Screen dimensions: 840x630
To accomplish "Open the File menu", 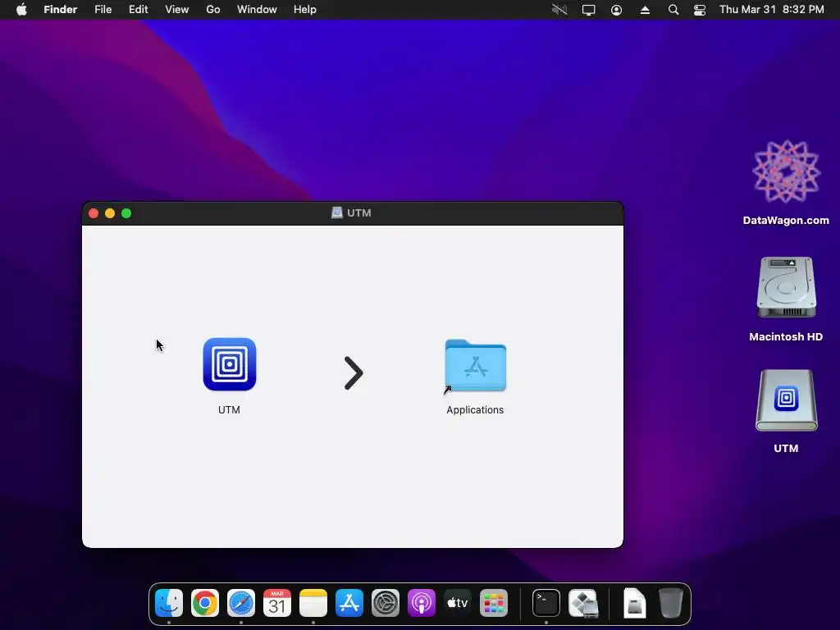I will (x=103, y=10).
